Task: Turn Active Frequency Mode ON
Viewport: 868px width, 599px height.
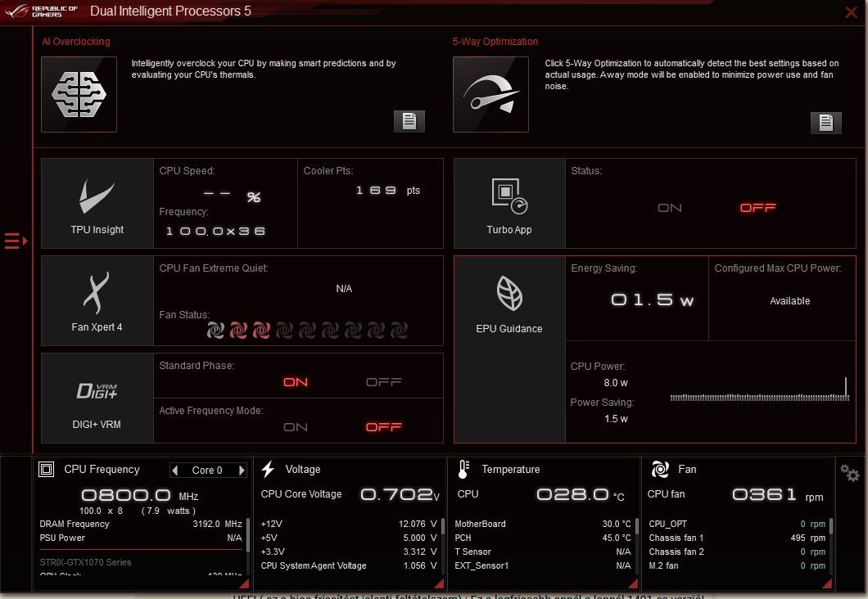Action: 296,427
